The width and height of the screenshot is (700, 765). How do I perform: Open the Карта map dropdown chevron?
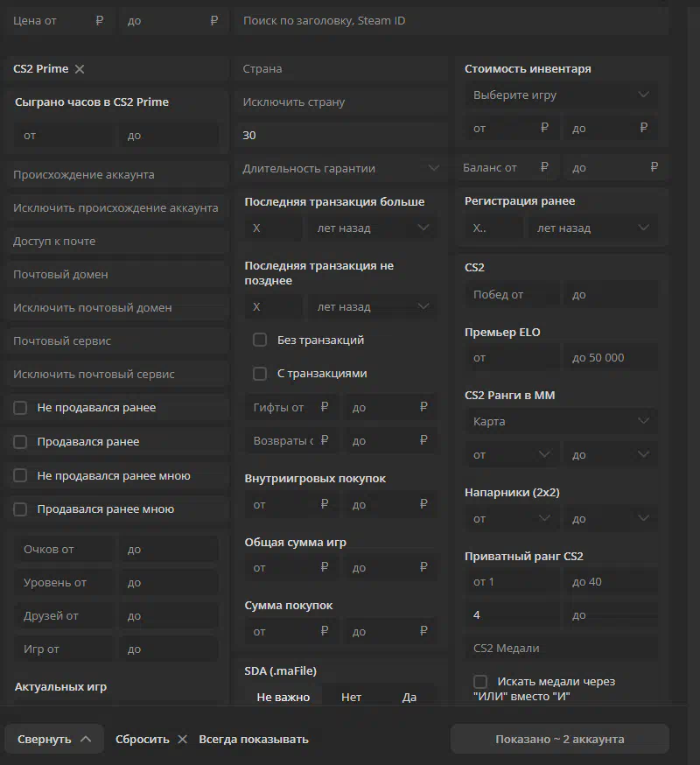644,420
